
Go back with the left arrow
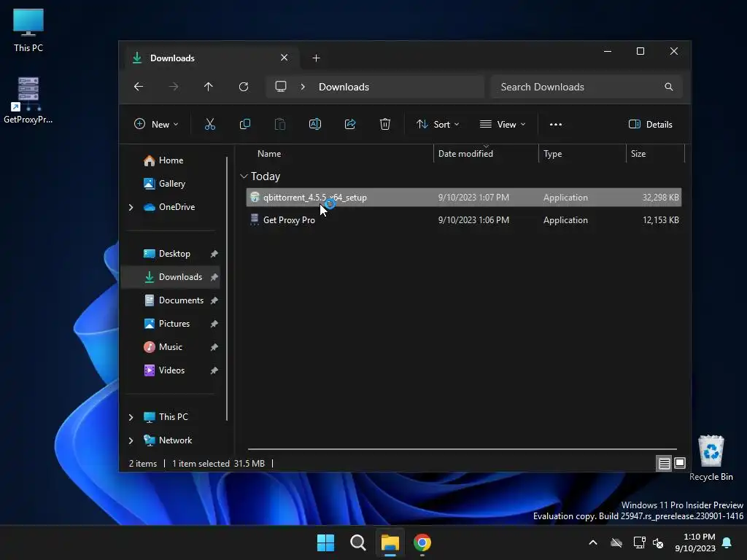pyautogui.click(x=139, y=87)
